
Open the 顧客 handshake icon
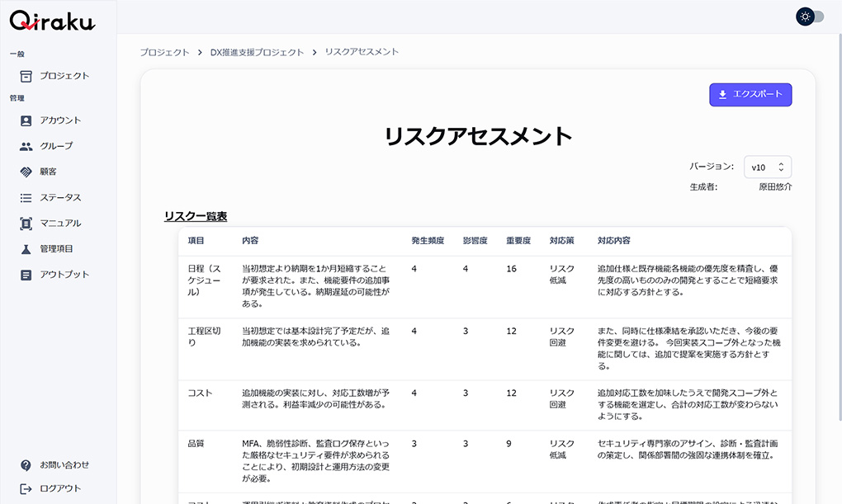(26, 172)
